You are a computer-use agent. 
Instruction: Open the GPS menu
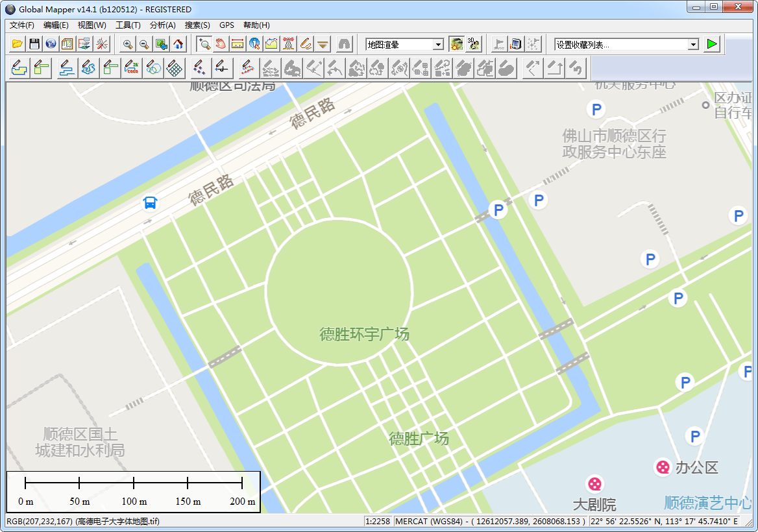pyautogui.click(x=226, y=25)
